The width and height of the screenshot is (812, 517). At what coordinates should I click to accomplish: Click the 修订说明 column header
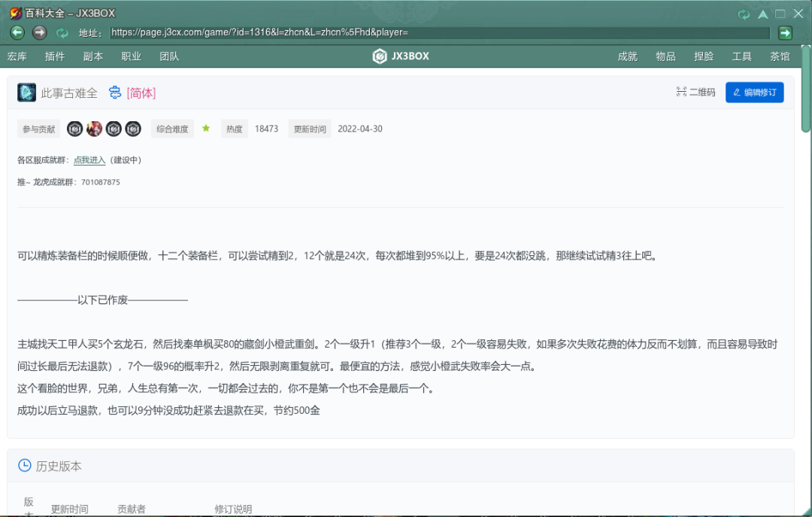pos(233,509)
